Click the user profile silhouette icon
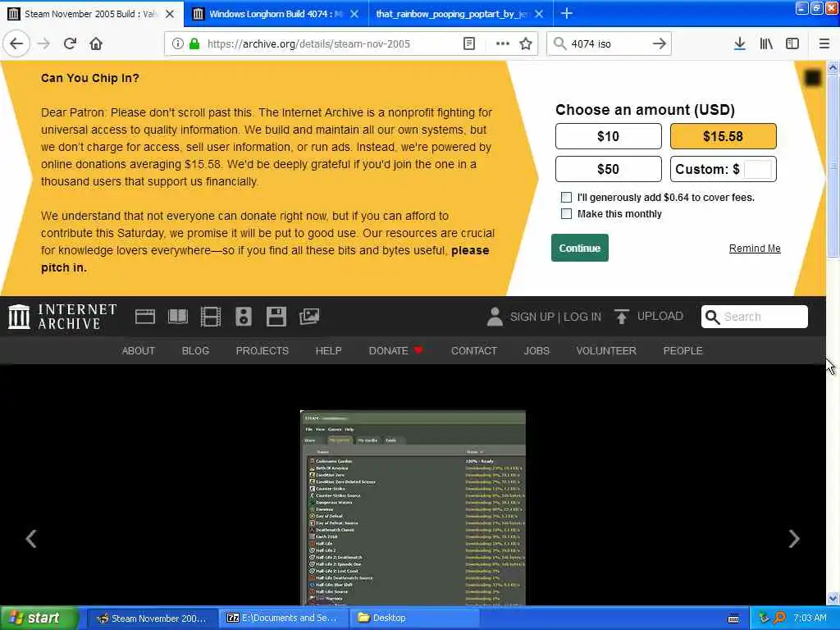 point(495,317)
